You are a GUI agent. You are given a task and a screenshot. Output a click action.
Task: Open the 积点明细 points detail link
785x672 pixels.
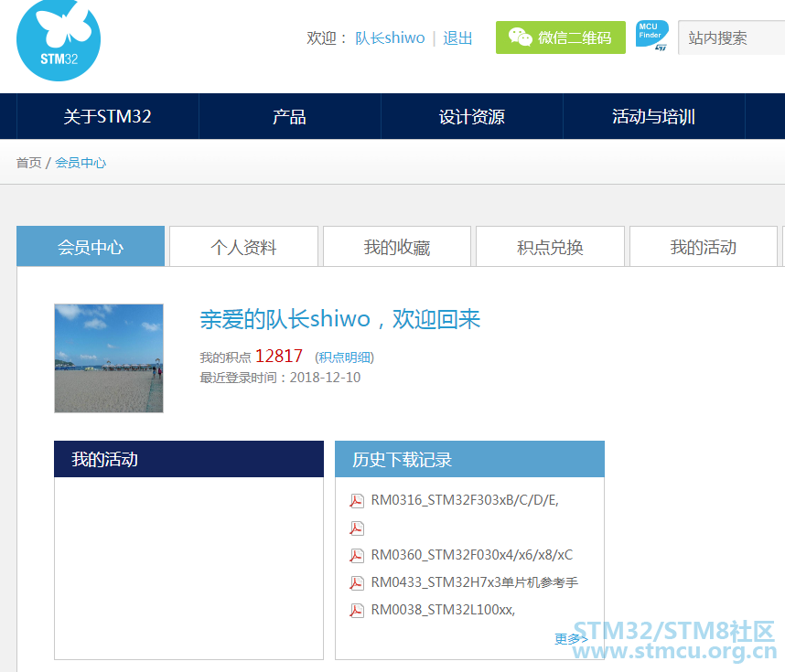(x=345, y=357)
